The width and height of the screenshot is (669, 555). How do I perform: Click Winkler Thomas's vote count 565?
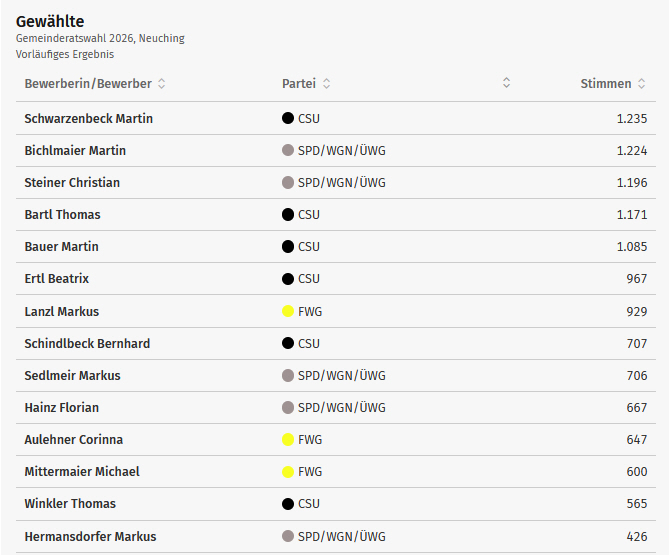(637, 504)
